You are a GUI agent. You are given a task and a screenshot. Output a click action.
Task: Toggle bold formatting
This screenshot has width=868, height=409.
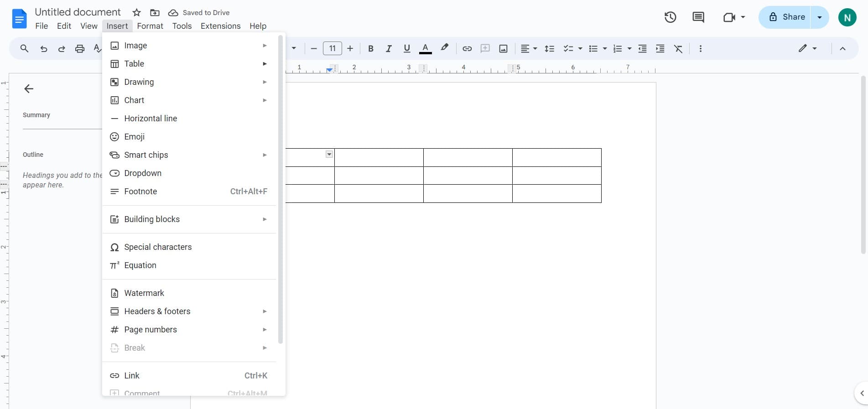371,49
